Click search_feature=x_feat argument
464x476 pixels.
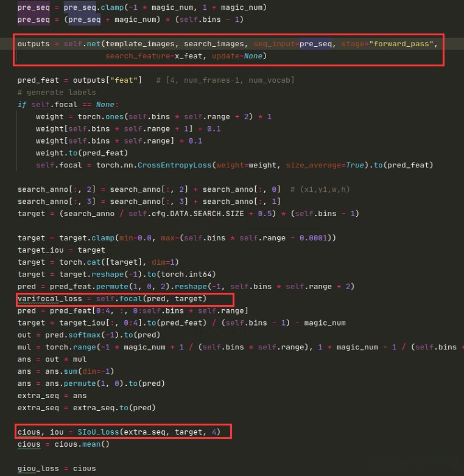click(153, 56)
